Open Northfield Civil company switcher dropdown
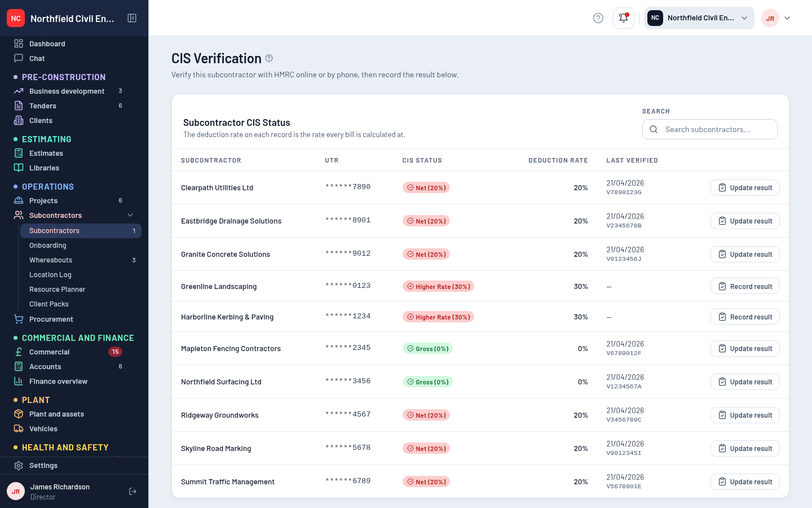The width and height of the screenshot is (812, 508). click(699, 18)
